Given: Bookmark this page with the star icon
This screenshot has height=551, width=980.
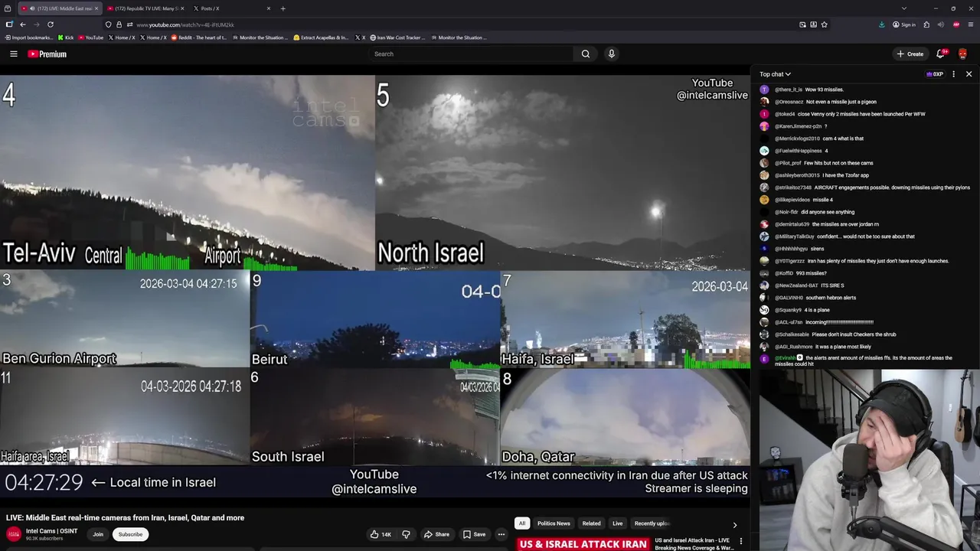Looking at the screenshot, I should pyautogui.click(x=824, y=24).
